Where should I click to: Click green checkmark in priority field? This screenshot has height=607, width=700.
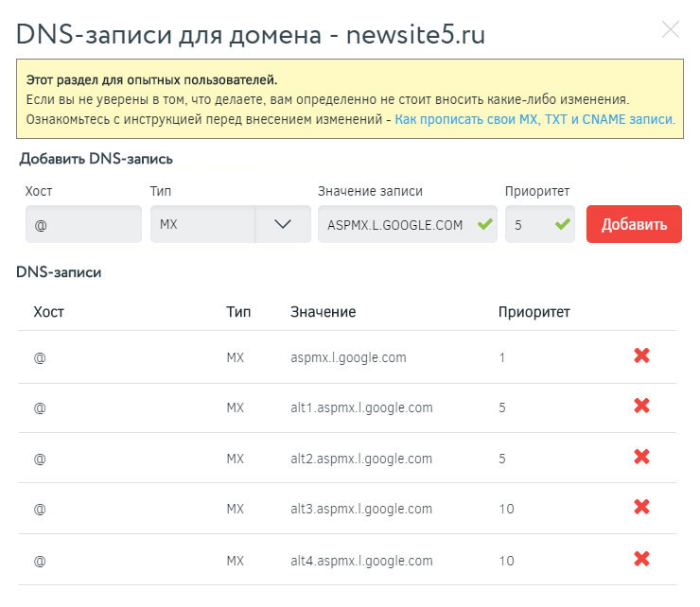[563, 225]
